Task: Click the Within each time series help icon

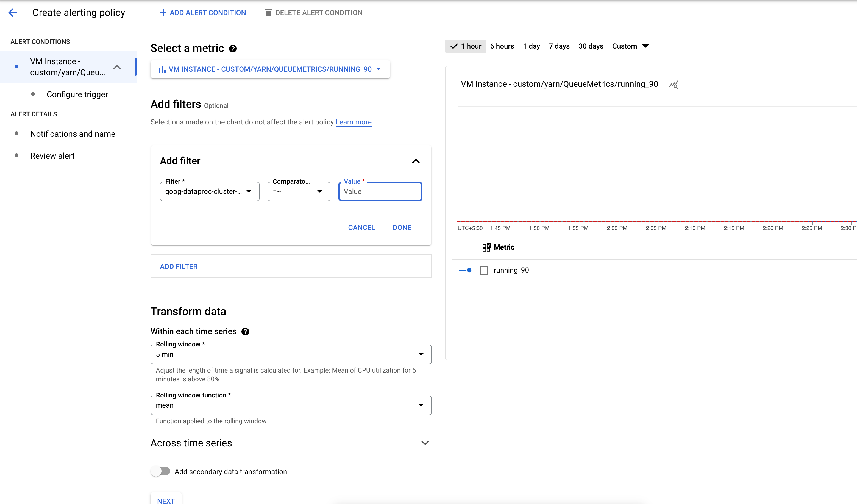Action: pyautogui.click(x=245, y=331)
